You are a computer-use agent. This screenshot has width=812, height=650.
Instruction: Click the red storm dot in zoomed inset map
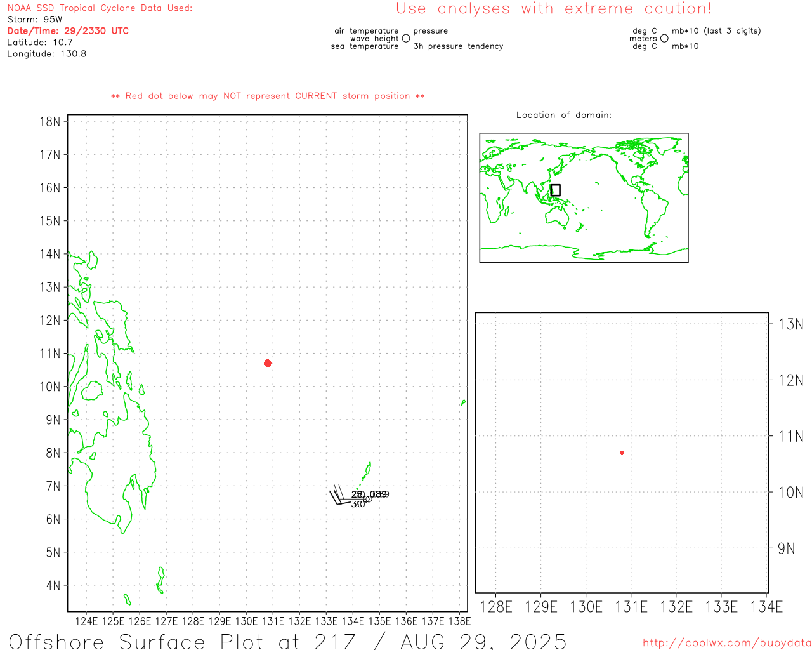pos(622,453)
